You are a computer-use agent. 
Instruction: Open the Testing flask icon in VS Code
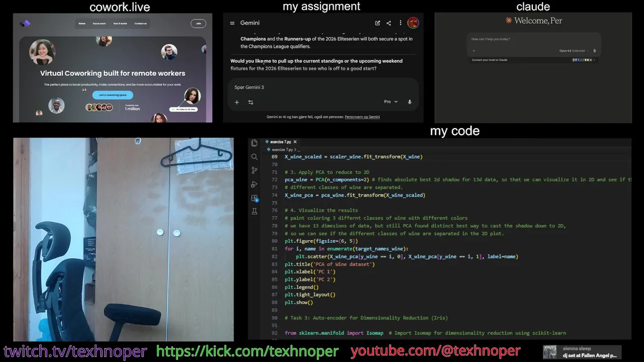click(255, 212)
